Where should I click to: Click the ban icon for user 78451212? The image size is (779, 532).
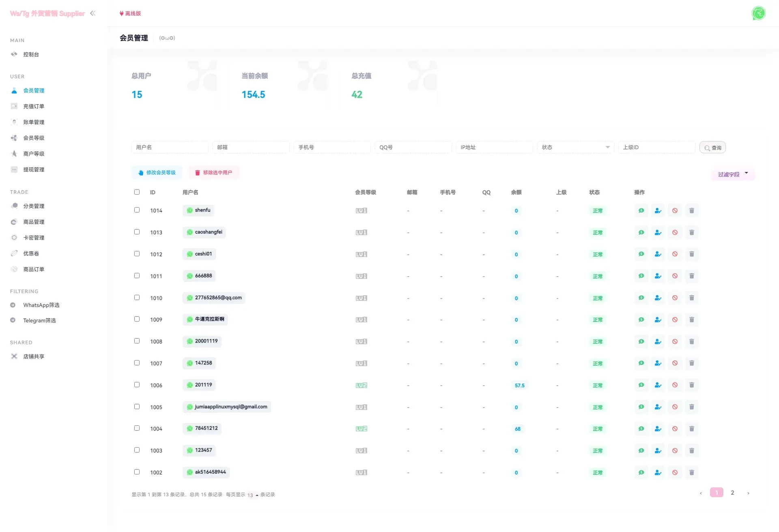(675, 429)
